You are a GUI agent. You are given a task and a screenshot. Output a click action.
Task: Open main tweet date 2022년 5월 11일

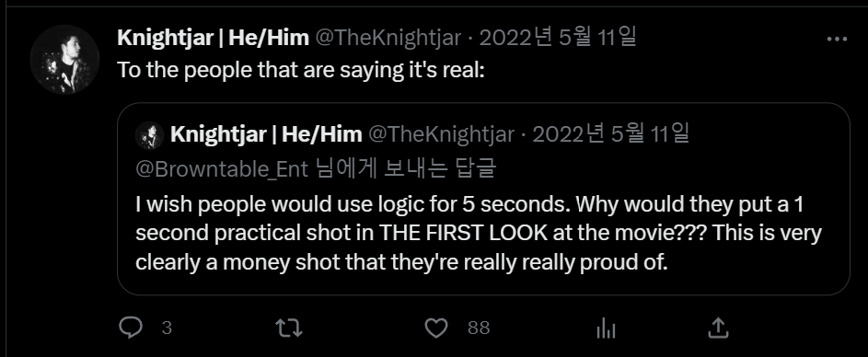[558, 38]
